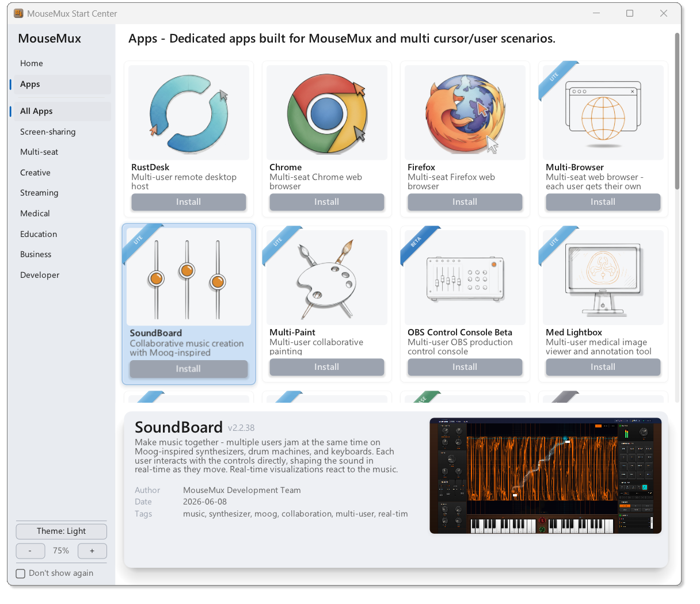Screen dimensions: 700x604
Task: Open the Home section
Action: (62, 63)
